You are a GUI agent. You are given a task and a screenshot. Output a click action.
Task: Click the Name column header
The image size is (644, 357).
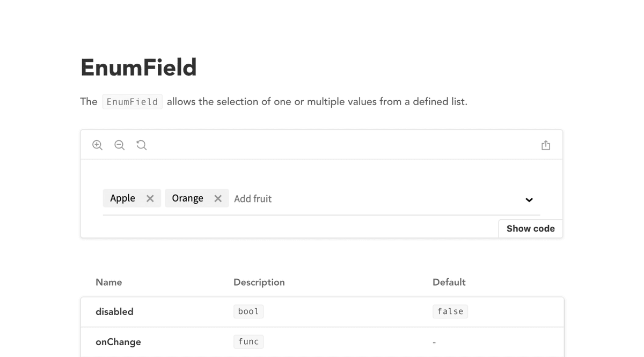(x=109, y=282)
